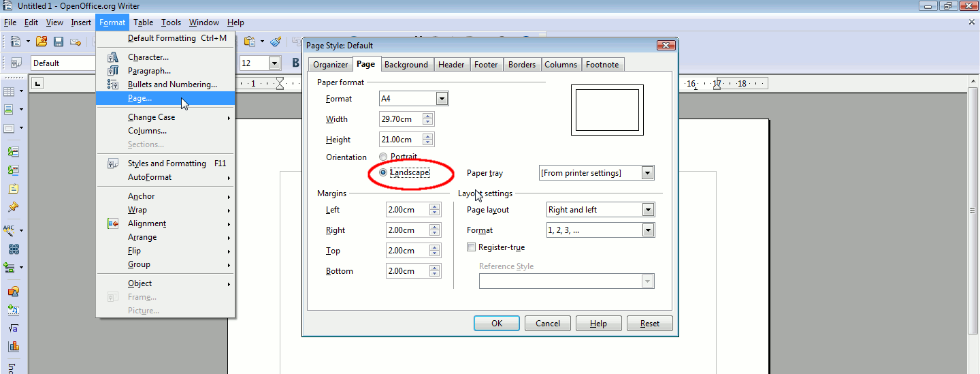Click the Formula square-root icon
Viewport: 980px width, 374px height.
point(13,328)
